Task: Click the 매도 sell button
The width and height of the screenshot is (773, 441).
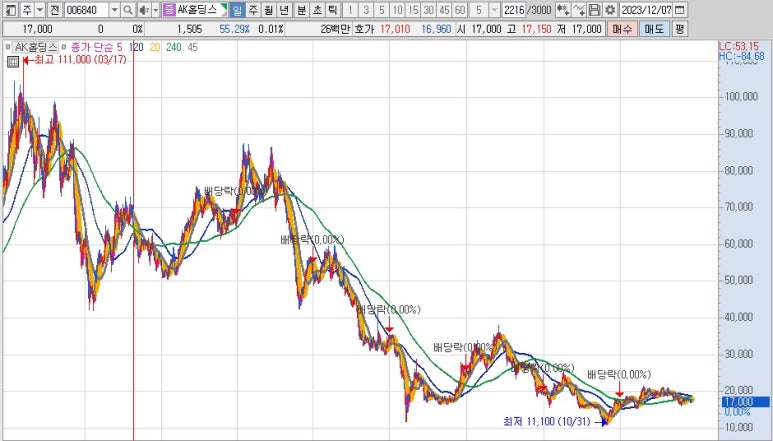Action: tap(654, 29)
